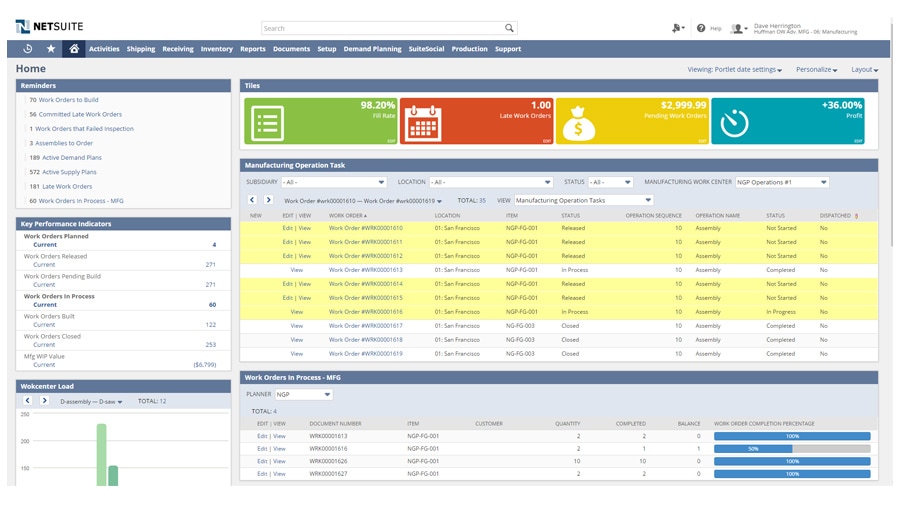
Task: Open the Demand Planning menu
Action: tap(373, 49)
